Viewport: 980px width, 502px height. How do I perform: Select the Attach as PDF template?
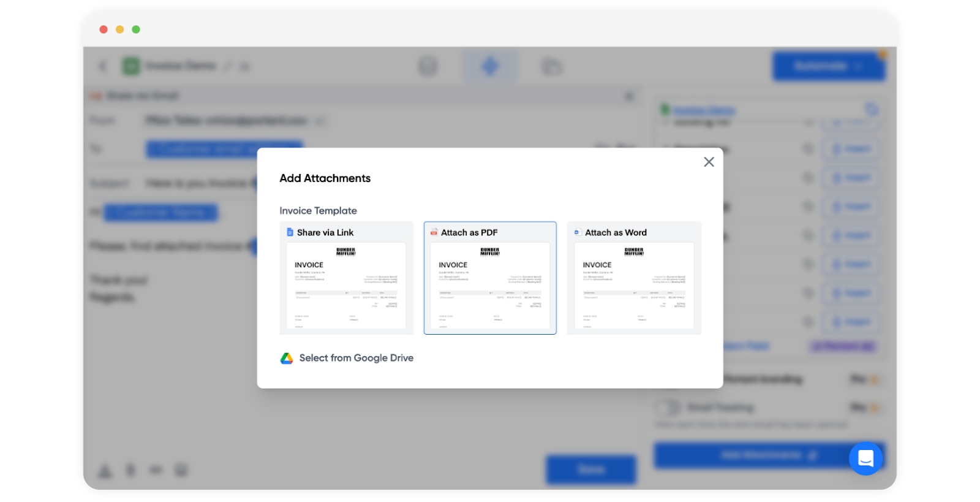pos(490,278)
